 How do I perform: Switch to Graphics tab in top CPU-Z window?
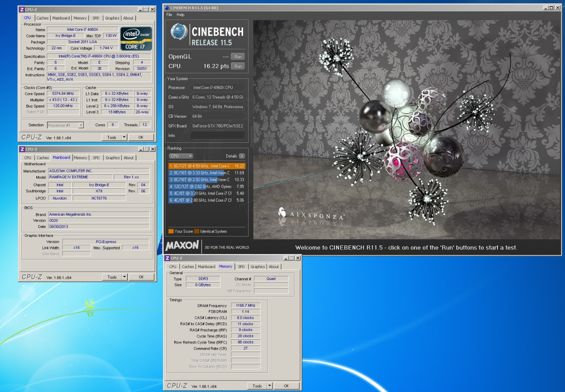[112, 18]
